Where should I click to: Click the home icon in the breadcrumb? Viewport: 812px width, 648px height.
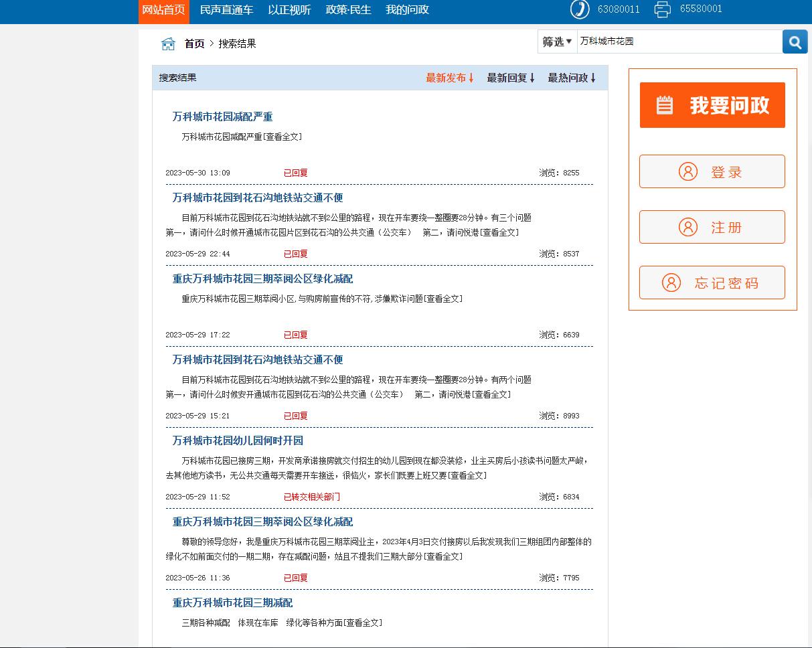[168, 43]
